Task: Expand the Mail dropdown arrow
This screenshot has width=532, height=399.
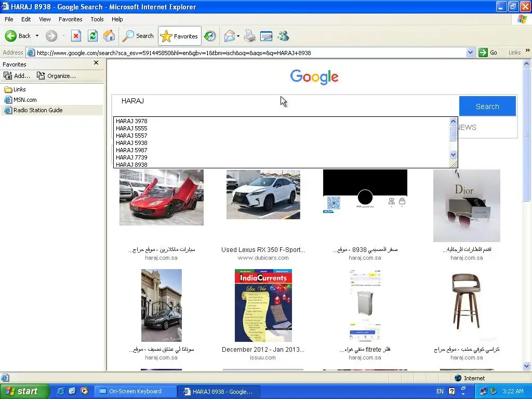Action: tap(238, 36)
